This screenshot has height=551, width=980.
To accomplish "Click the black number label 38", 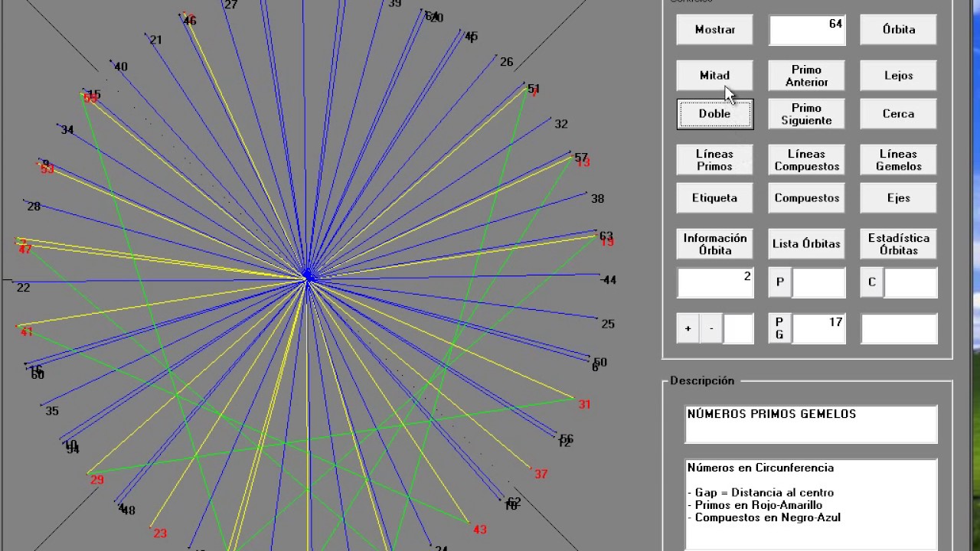I will coord(598,199).
